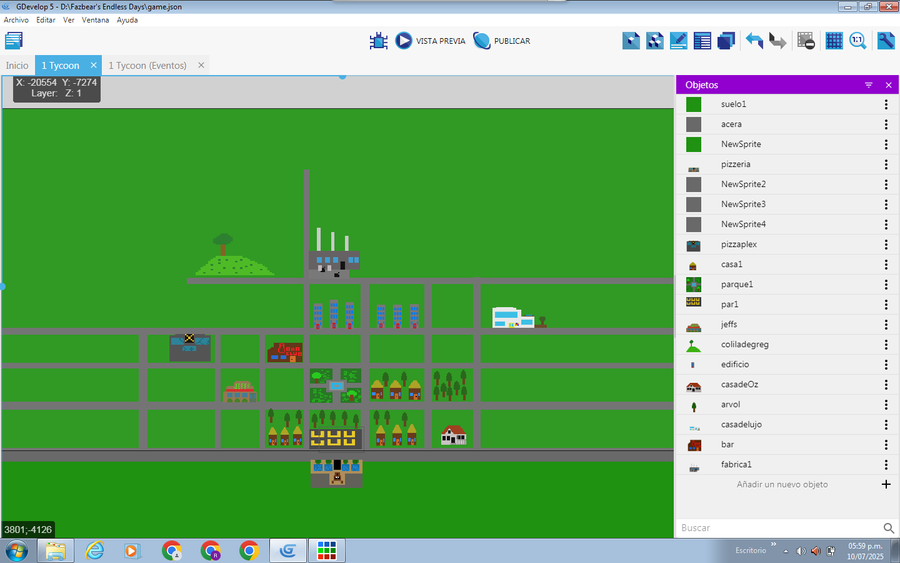Image resolution: width=900 pixels, height=563 pixels.
Task: Select the casadelujo object
Action: (x=788, y=425)
